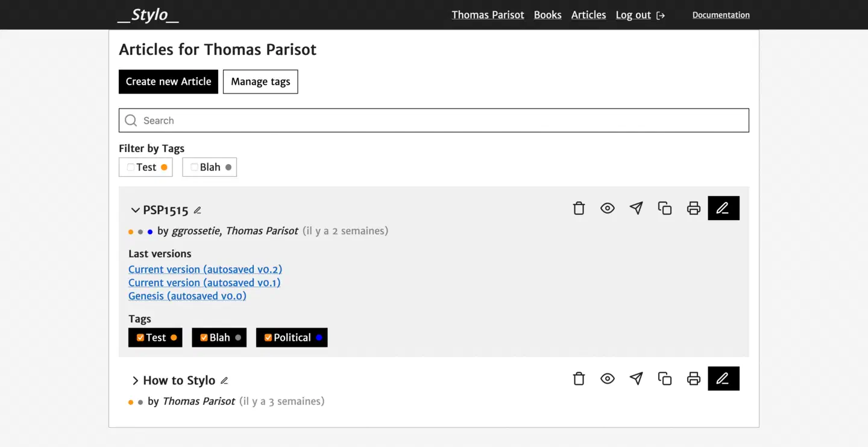This screenshot has width=868, height=447.
Task: Click the magnifier icon in search bar
Action: 131,121
